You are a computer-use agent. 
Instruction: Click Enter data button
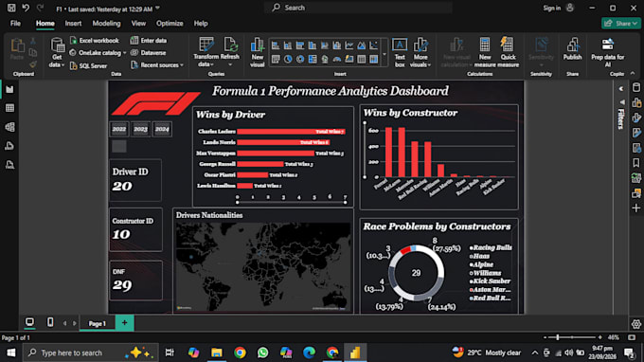(149, 40)
